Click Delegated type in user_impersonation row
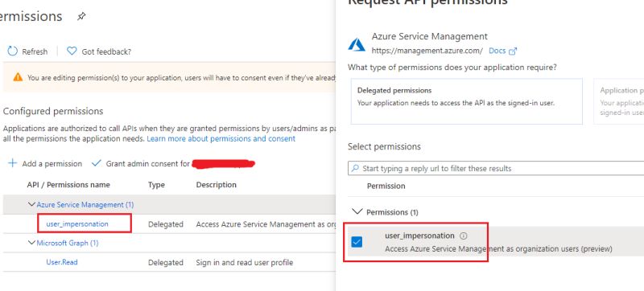 [166, 224]
